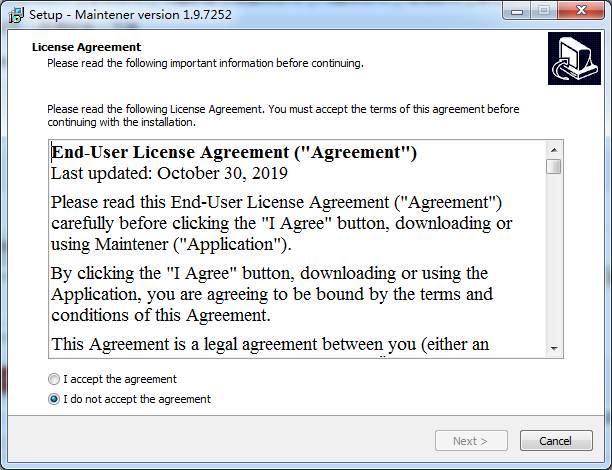612x470 pixels.
Task: Click the license scrollbar thumb
Action: 553,167
